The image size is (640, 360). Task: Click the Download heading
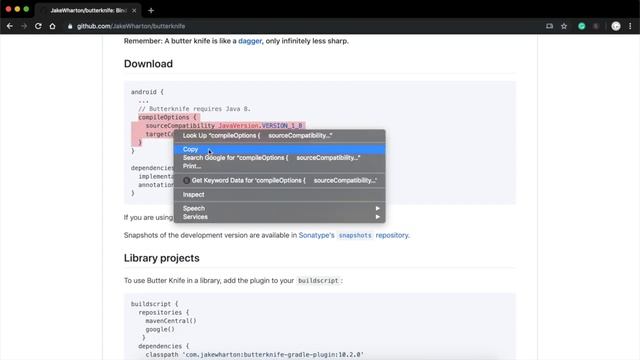(148, 64)
